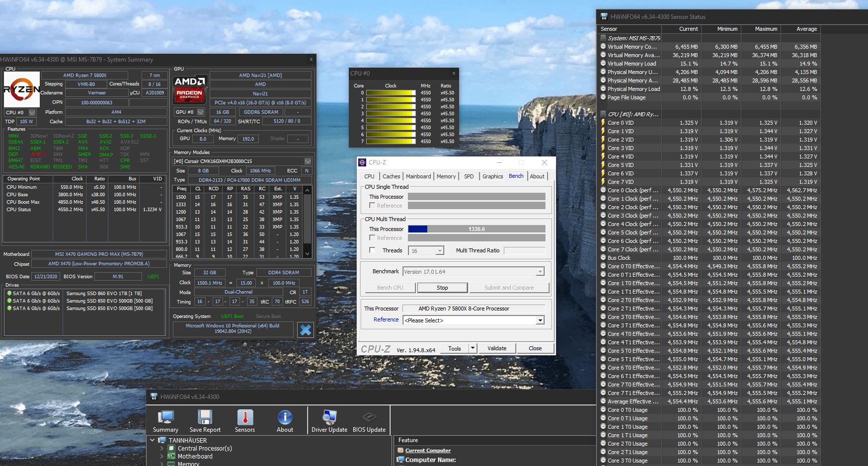Screen dimensions: 868x466
Task: Click the Stop benchmark button
Action: coord(442,288)
